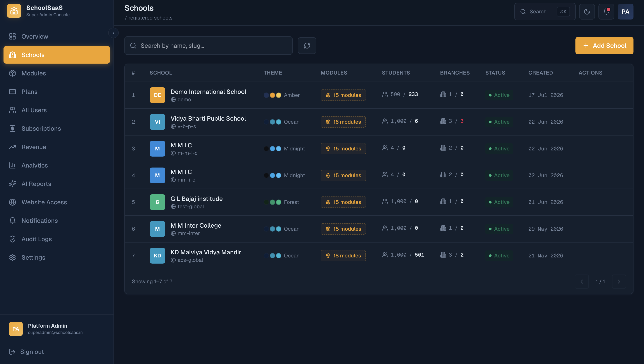The image size is (644, 364).
Task: Collapse the sidebar with the chevron button
Action: pos(113,33)
